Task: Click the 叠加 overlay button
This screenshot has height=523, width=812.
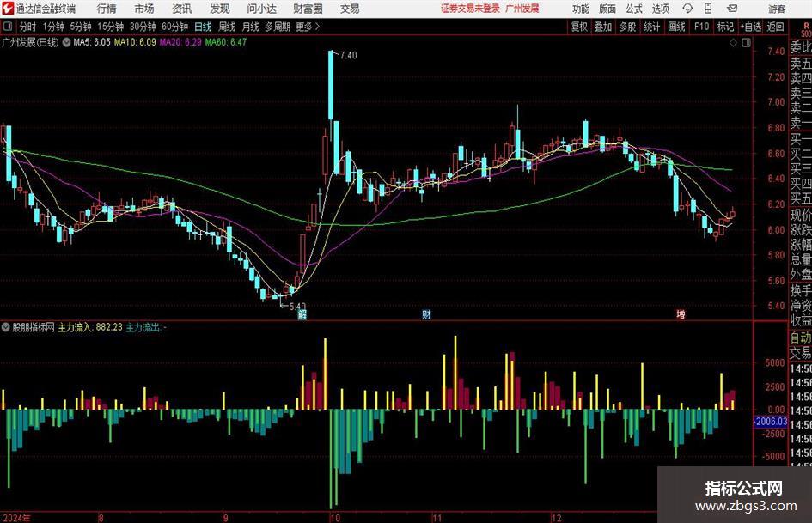Action: click(x=603, y=27)
